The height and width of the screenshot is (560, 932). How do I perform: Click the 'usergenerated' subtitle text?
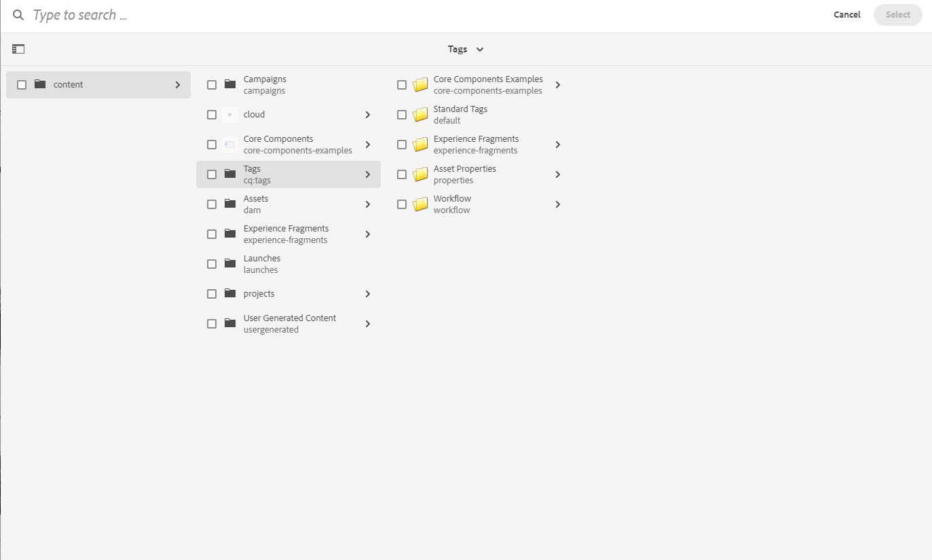click(x=271, y=330)
